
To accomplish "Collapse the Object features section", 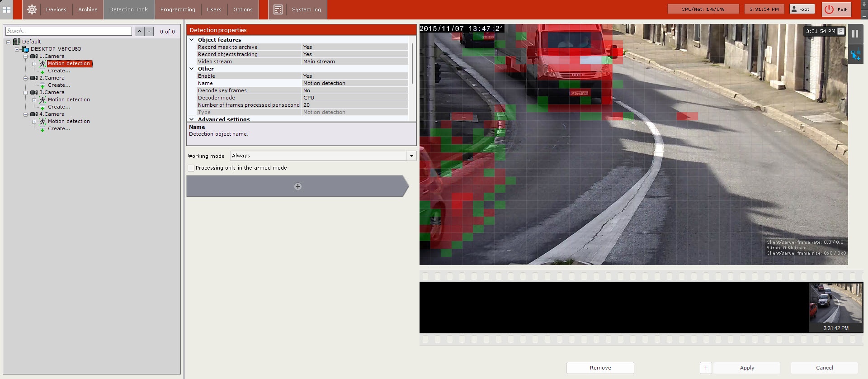I will pyautogui.click(x=192, y=40).
